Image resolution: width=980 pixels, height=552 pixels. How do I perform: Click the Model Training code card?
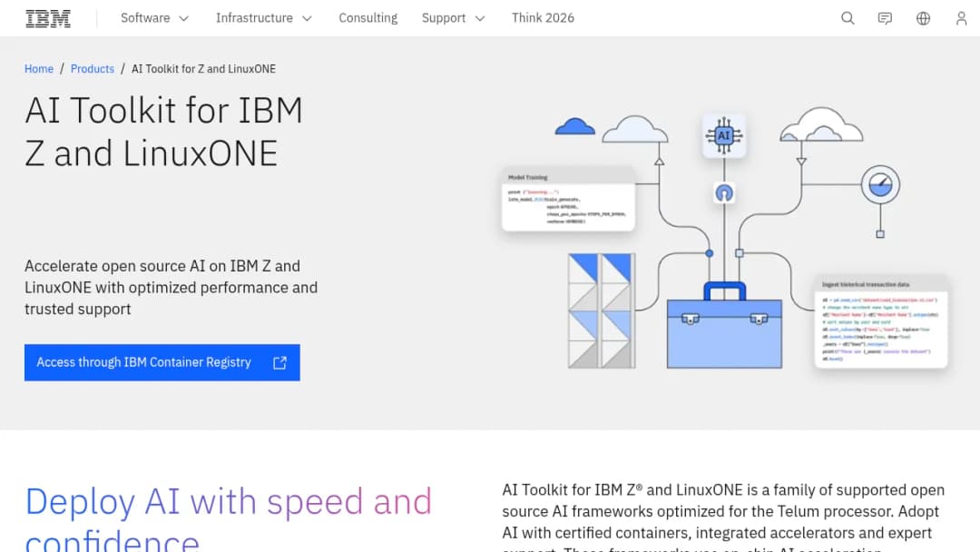point(568,200)
